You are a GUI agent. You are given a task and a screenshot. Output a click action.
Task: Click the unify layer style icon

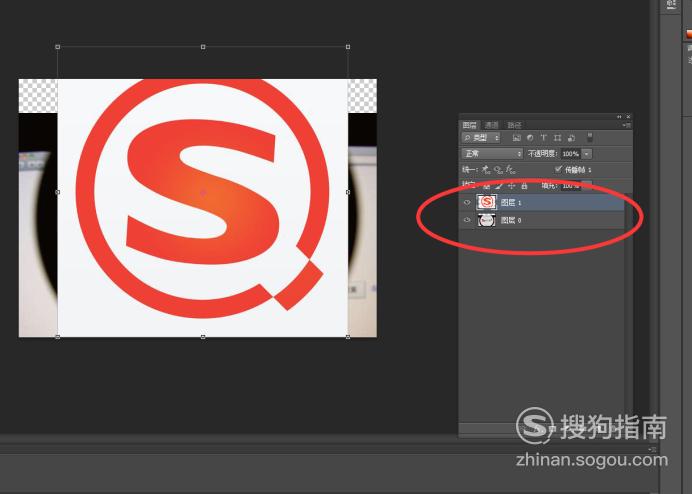[511, 170]
